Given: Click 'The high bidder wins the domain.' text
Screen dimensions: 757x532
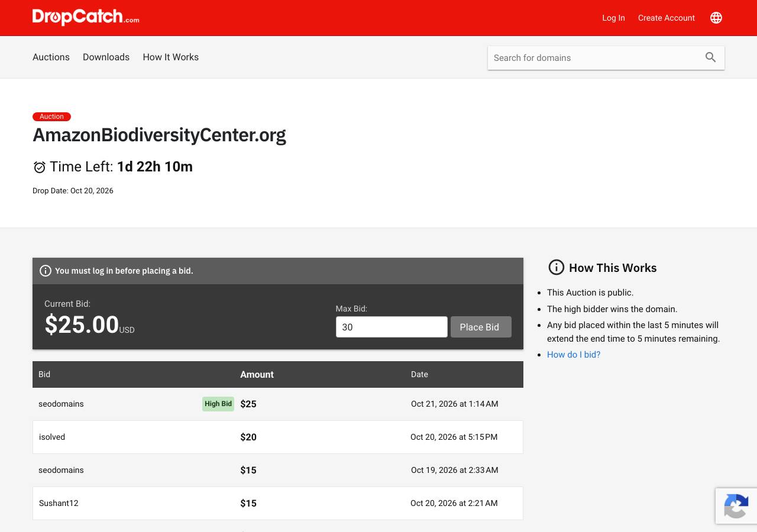Looking at the screenshot, I should (612, 309).
